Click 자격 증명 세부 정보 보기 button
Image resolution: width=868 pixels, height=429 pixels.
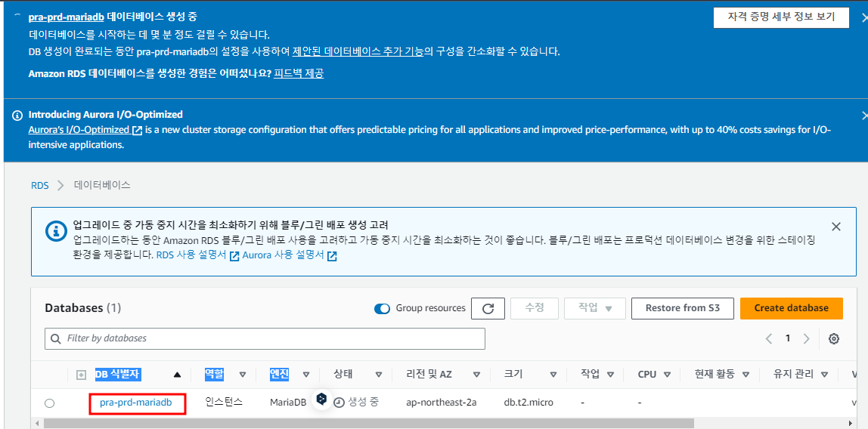[782, 17]
